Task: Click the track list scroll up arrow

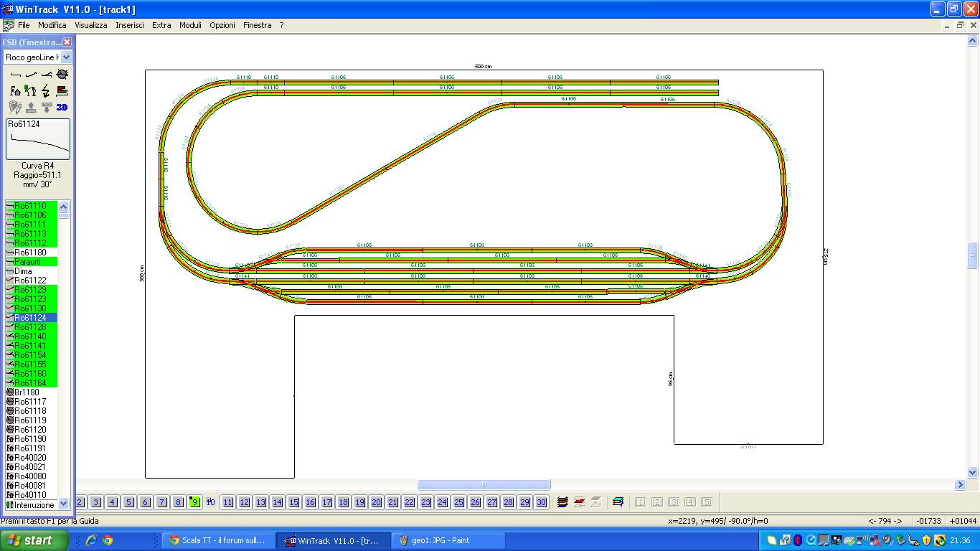Action: click(x=63, y=206)
